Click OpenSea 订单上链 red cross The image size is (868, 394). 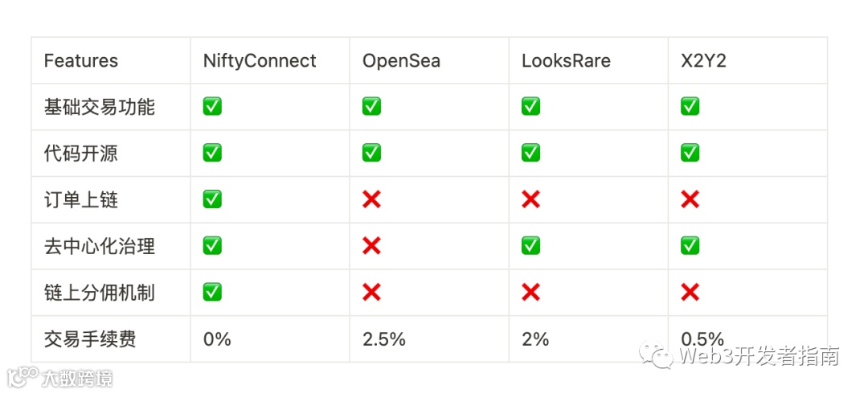(x=371, y=199)
